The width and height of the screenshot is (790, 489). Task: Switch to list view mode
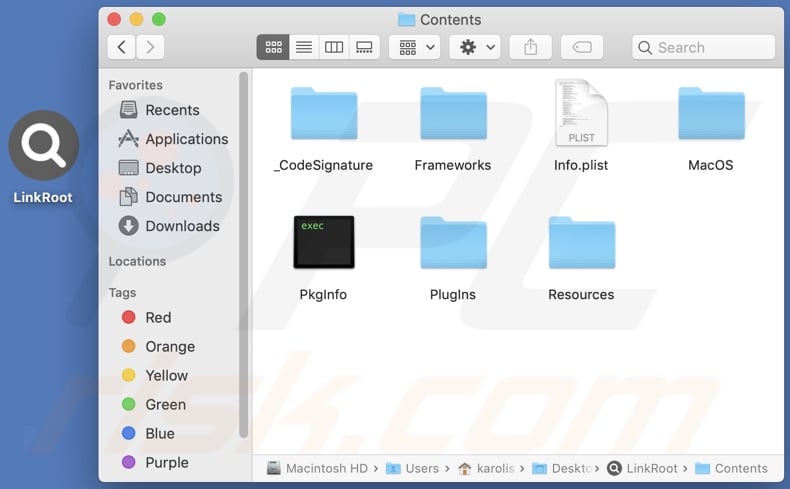click(x=304, y=47)
